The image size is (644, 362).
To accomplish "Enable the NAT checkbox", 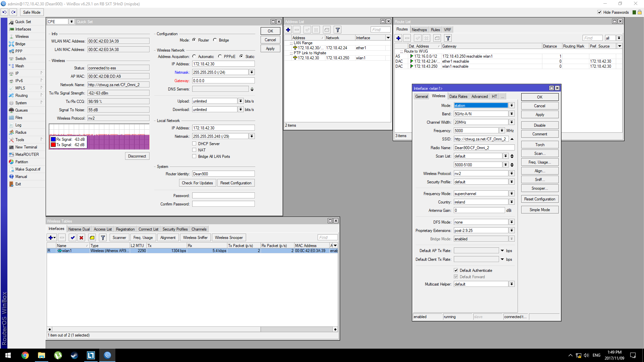I will (x=194, y=150).
